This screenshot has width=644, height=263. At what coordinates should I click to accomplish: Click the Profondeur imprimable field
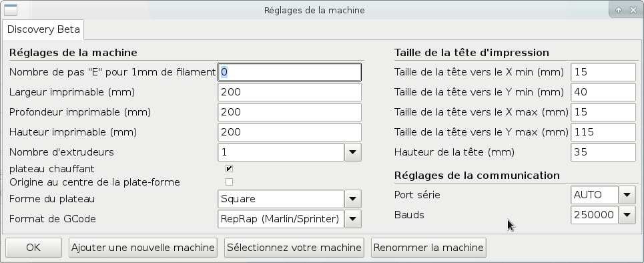click(x=290, y=112)
